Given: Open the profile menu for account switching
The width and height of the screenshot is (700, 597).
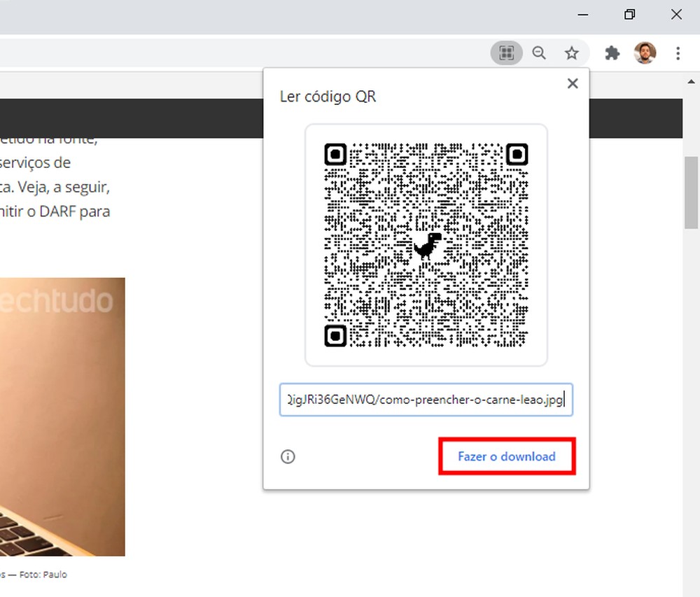Looking at the screenshot, I should (x=645, y=52).
